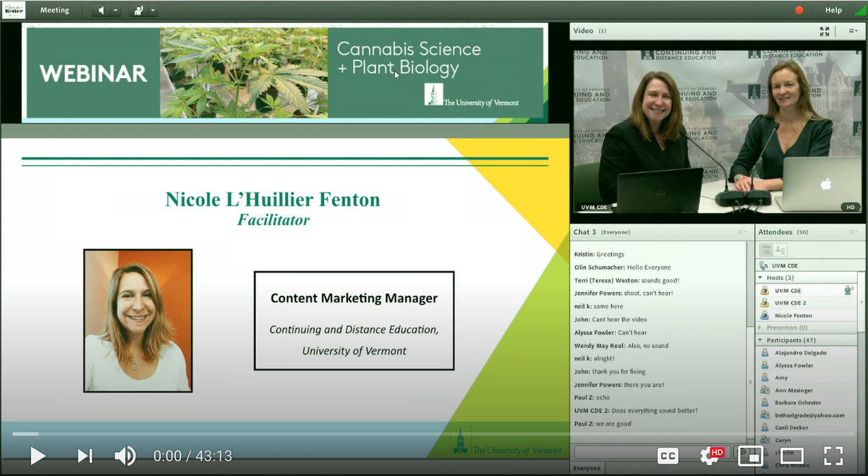Select participant bethselgrade@yahoo.com
868x476 pixels.
pos(806,415)
